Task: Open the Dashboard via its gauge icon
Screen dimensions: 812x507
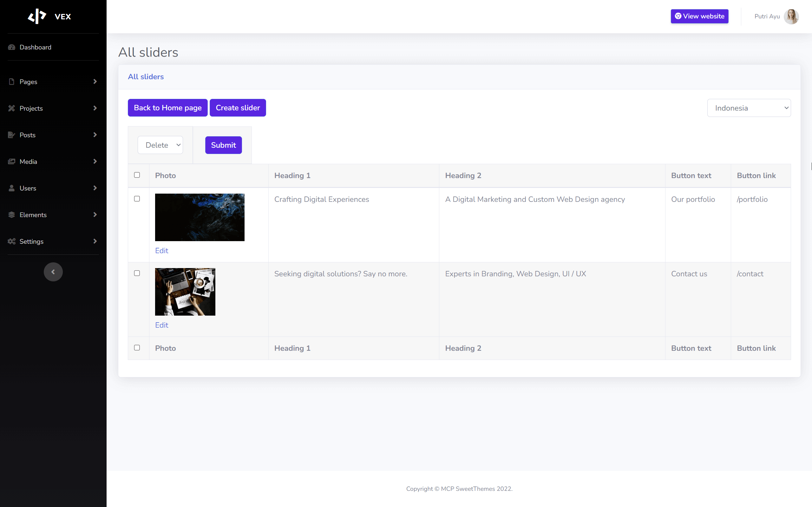Action: click(x=12, y=47)
